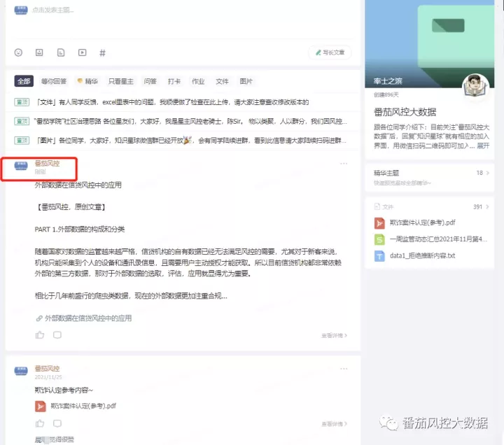The height and width of the screenshot is (445, 504).
Task: Open 番茄风控 author name on first post
Action: 47,164
